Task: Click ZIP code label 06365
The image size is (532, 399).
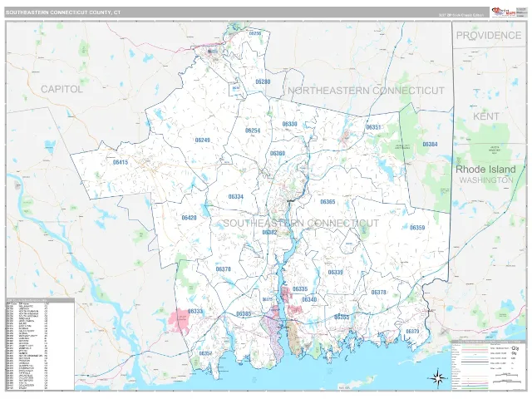Action: pos(328,202)
